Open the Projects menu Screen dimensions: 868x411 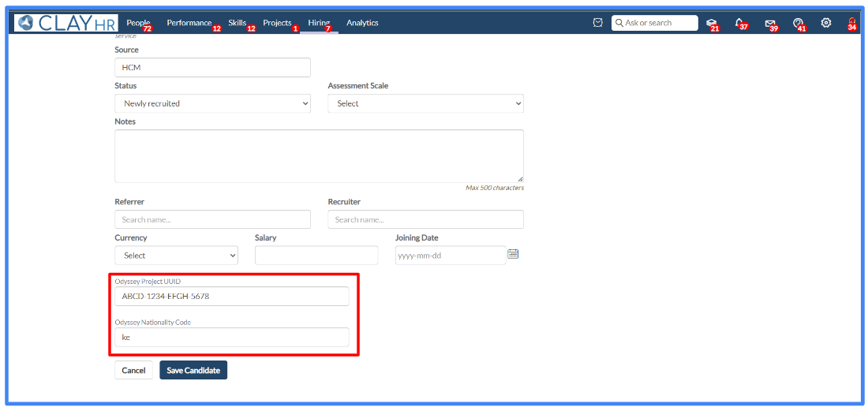click(x=277, y=23)
